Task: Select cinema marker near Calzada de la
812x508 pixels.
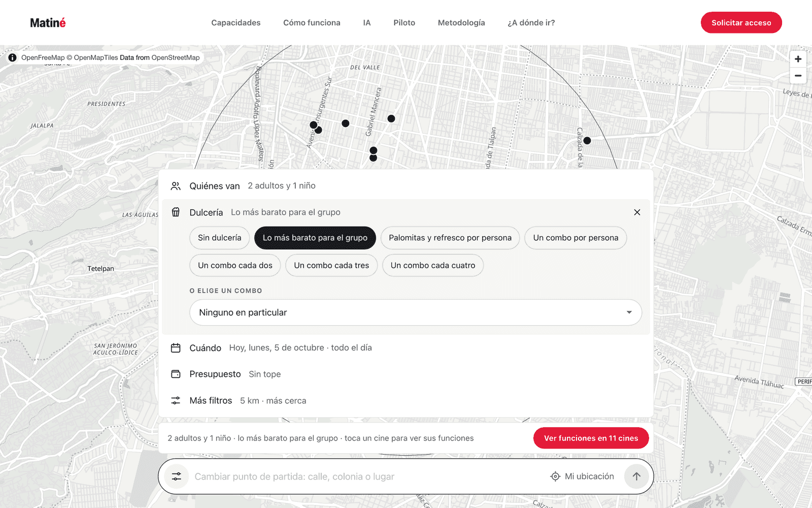Action: 587,141
